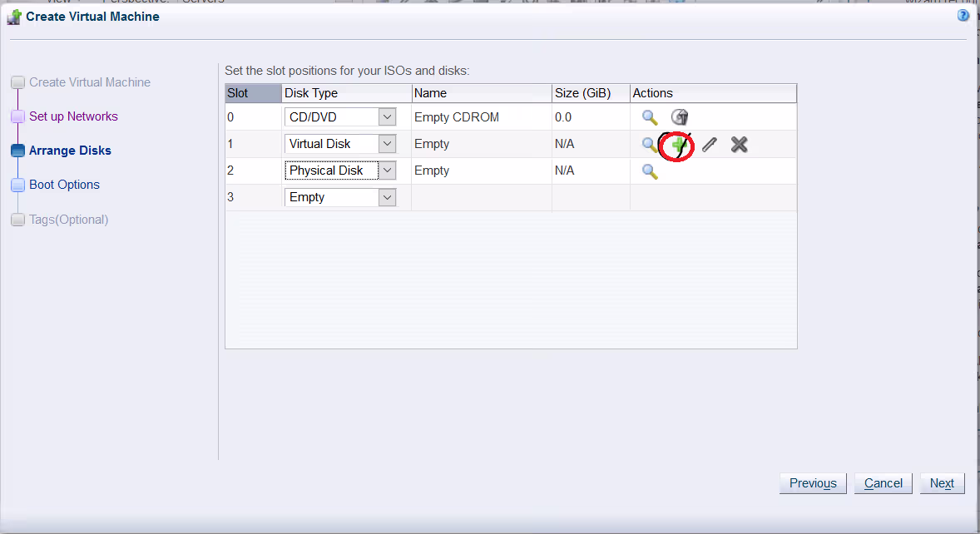
Task: Select the Arrange Disks wizard step
Action: [70, 151]
